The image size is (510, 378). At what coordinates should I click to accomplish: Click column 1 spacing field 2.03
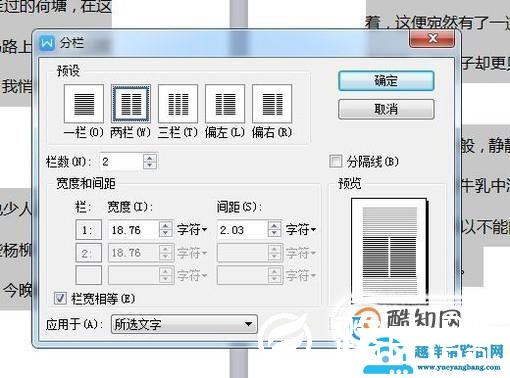click(242, 230)
